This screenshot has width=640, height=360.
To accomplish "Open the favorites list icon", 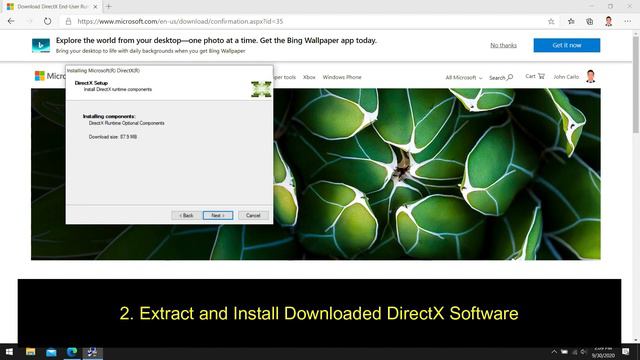I will pos(571,22).
